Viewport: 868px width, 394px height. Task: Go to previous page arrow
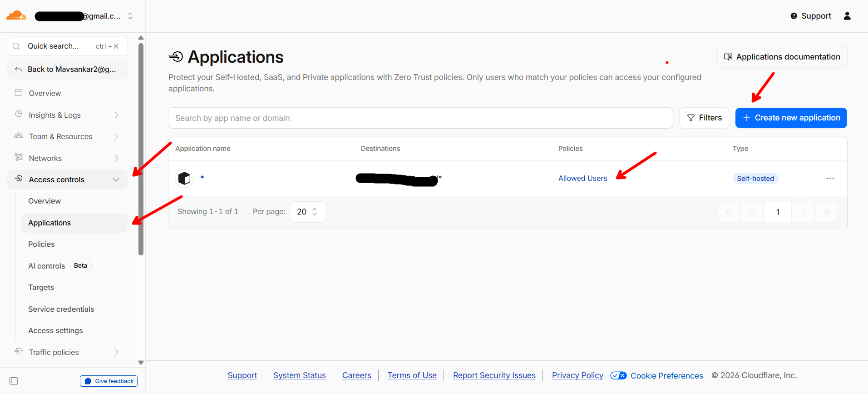tap(752, 212)
